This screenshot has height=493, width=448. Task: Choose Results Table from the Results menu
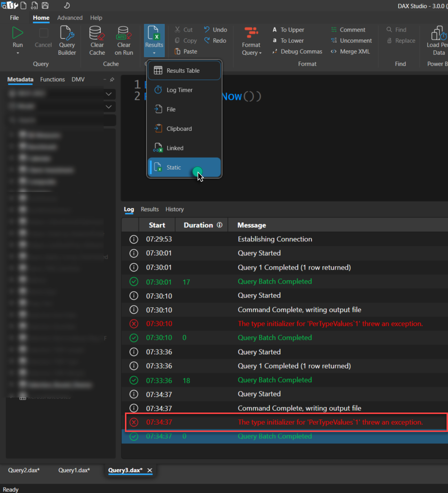click(x=184, y=70)
